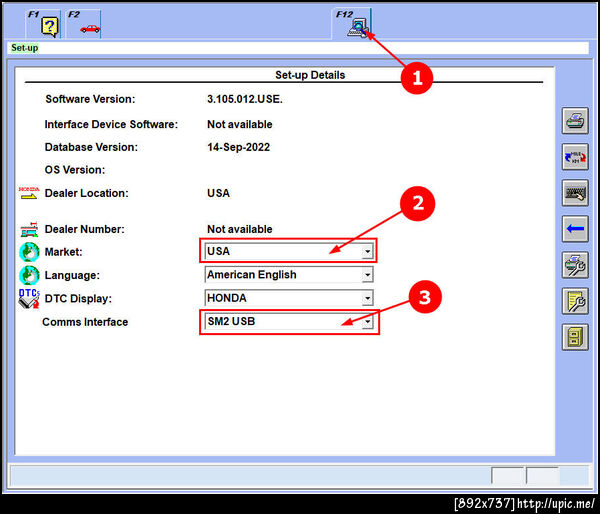Open printer setup wrench icon
Image resolution: width=600 pixels, height=514 pixels.
575,265
